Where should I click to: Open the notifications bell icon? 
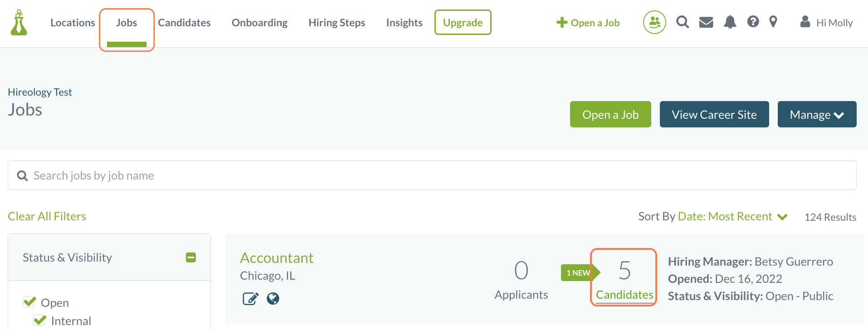pyautogui.click(x=730, y=22)
